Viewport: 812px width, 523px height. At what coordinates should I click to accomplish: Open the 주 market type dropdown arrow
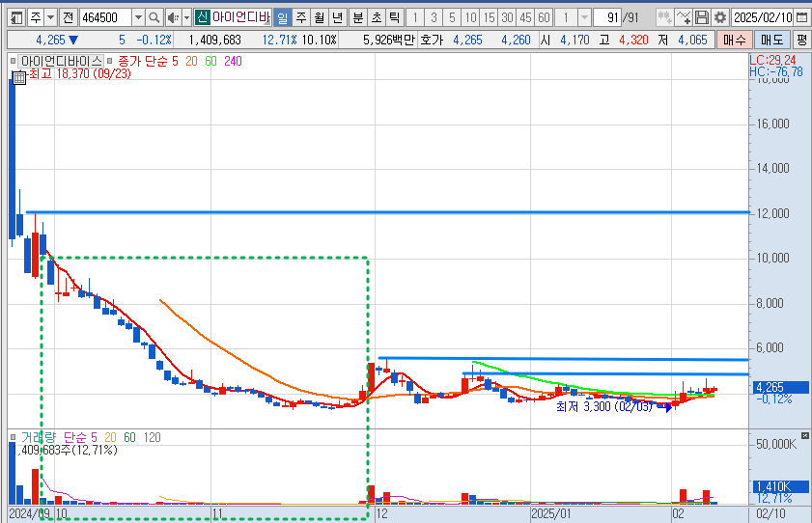[x=51, y=18]
